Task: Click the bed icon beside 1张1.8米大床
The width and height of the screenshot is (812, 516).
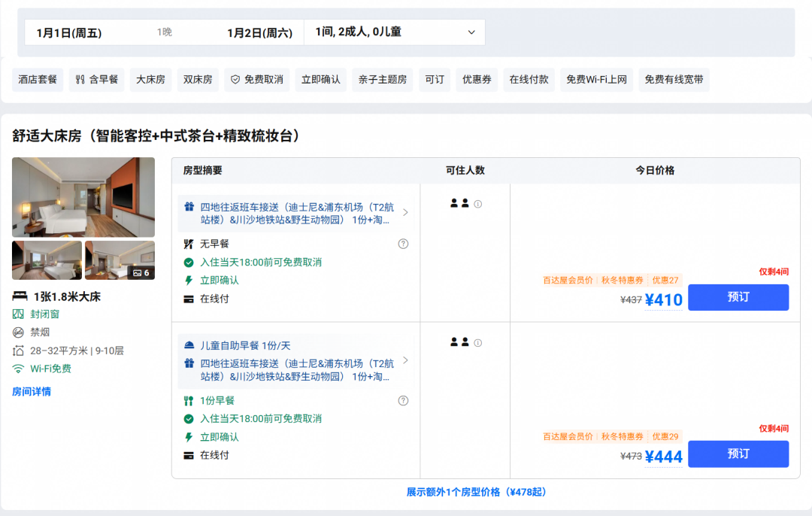Action: pos(20,296)
